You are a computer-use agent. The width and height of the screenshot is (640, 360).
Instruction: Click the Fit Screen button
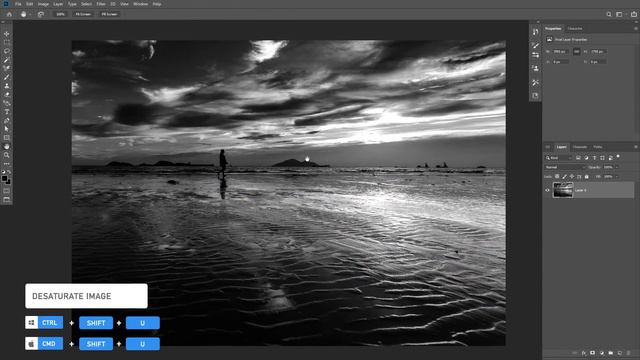(83, 14)
